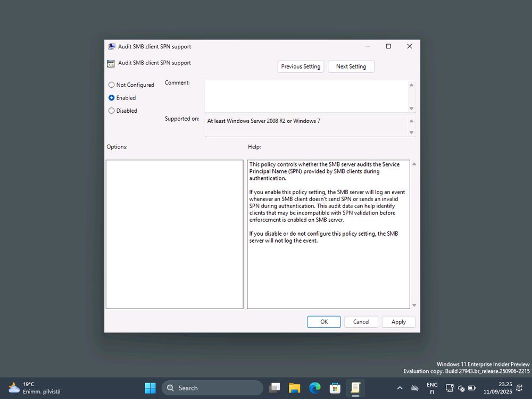
Task: Open network status tray icon
Action: pos(450,388)
